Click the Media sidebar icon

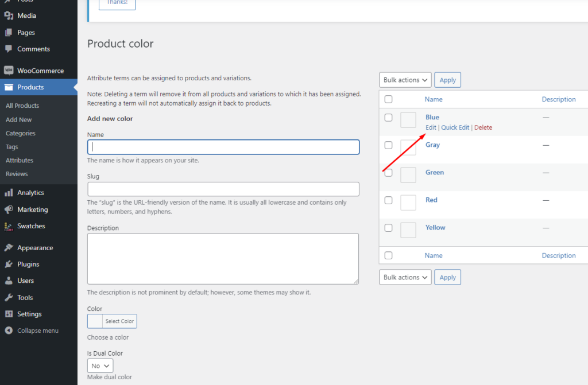(x=9, y=15)
